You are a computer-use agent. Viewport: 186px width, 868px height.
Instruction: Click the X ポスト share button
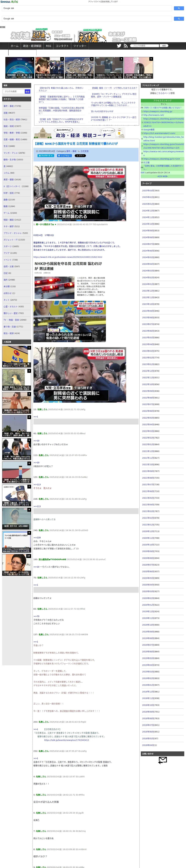[x=80, y=156]
